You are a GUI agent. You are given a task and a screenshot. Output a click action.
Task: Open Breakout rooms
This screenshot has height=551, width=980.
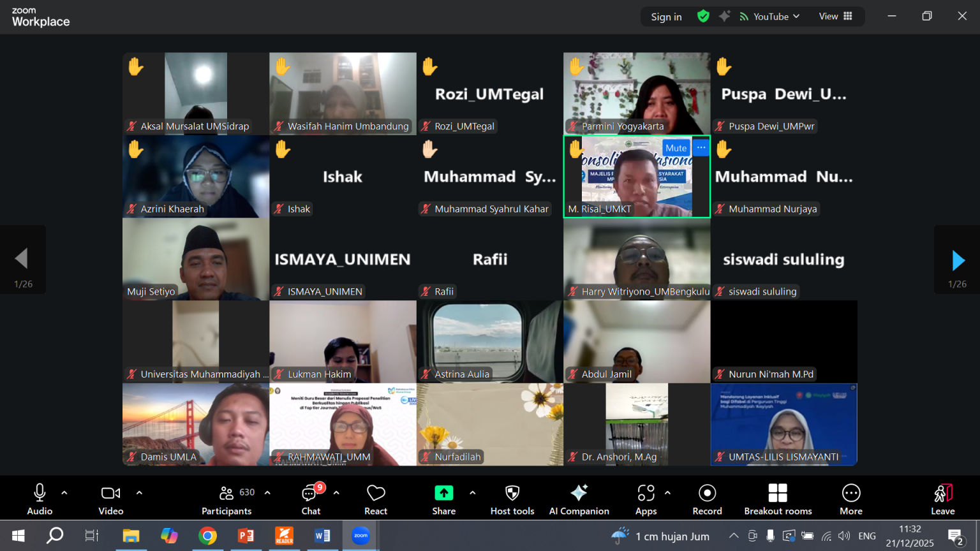pos(778,499)
